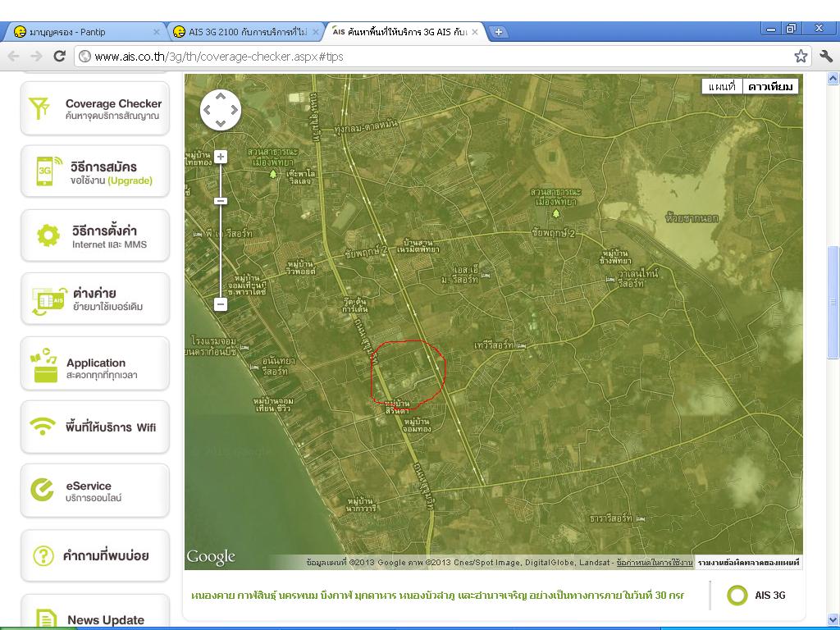Close the AIS 3G 2100 tab
The width and height of the screenshot is (840, 630).
tap(316, 32)
